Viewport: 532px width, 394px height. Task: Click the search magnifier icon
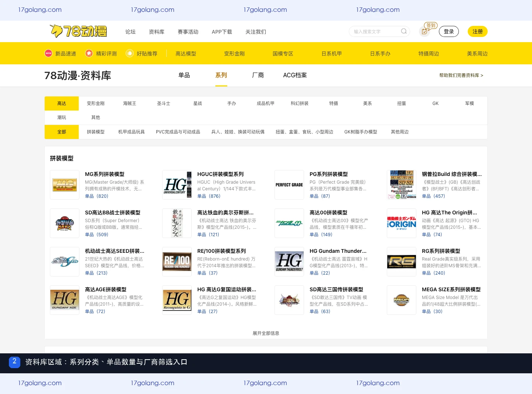pyautogui.click(x=404, y=31)
